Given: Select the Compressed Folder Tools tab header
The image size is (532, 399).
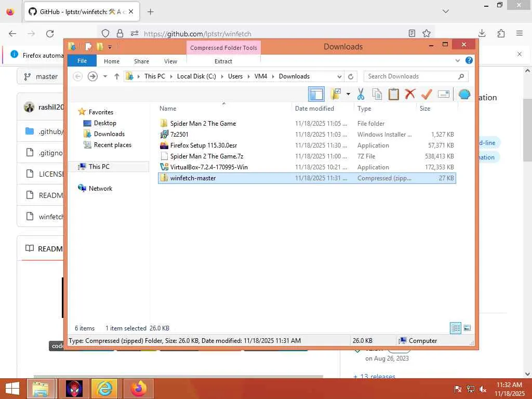Looking at the screenshot, I should 223,47.
